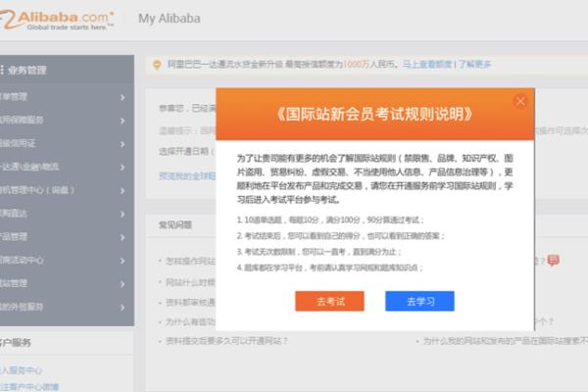The height and width of the screenshot is (392, 588).
Task: Click the My Alibaba header title
Action: click(x=170, y=19)
